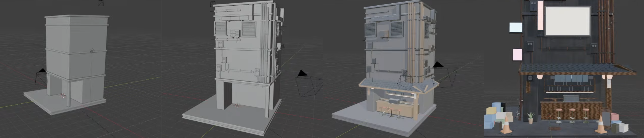Select the potted plant in the rendered scene
The image size is (644, 138).
pos(530,118)
